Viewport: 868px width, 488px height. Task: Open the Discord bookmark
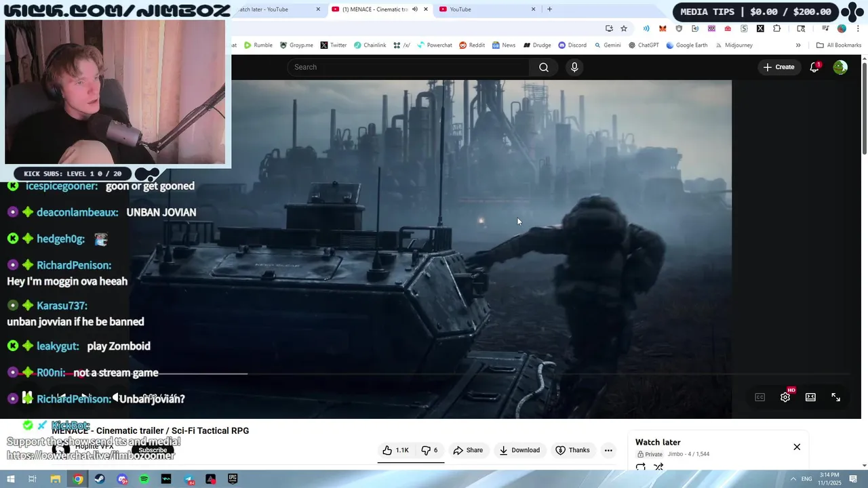pos(572,45)
